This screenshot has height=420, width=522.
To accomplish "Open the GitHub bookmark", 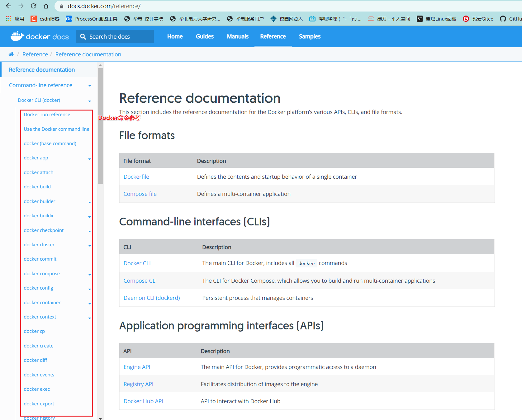I will 511,19.
